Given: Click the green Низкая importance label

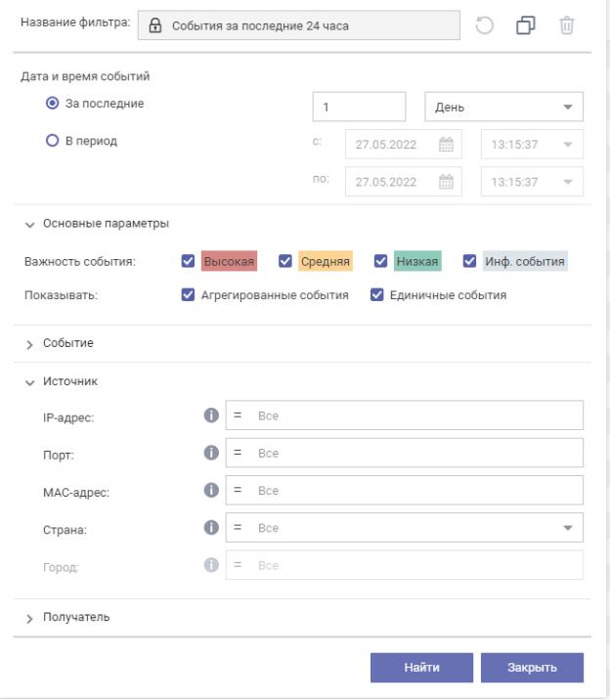Looking at the screenshot, I should [x=417, y=261].
